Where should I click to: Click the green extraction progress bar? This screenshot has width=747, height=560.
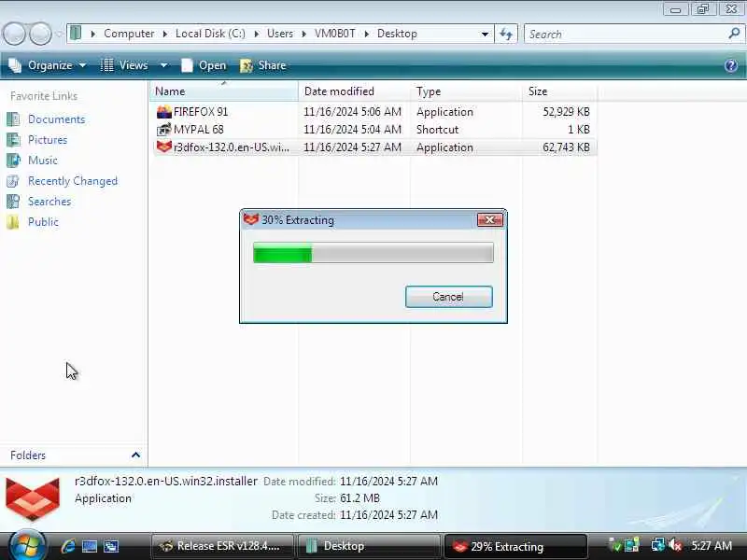373,252
